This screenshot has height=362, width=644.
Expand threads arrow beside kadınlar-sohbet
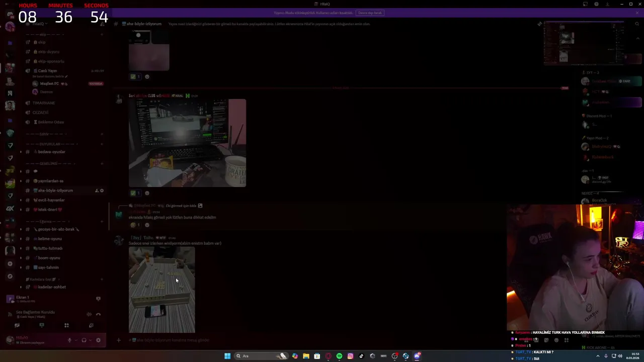pyautogui.click(x=21, y=287)
